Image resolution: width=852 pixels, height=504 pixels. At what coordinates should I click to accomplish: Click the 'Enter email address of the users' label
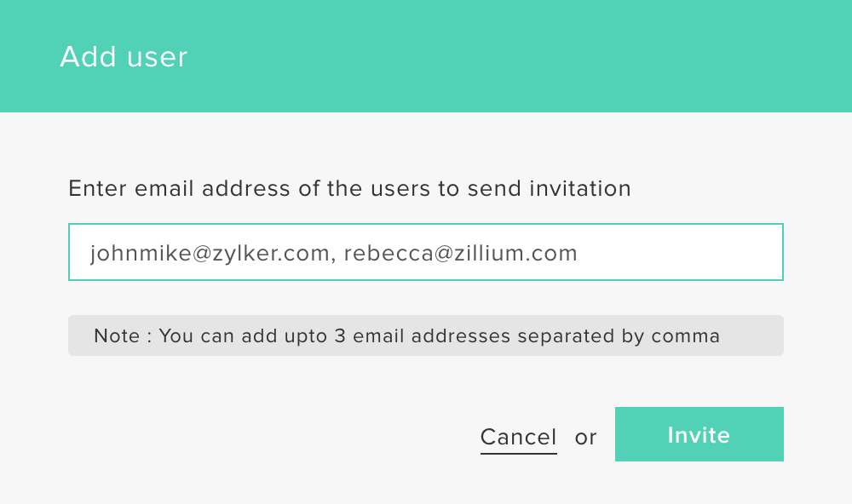point(349,188)
